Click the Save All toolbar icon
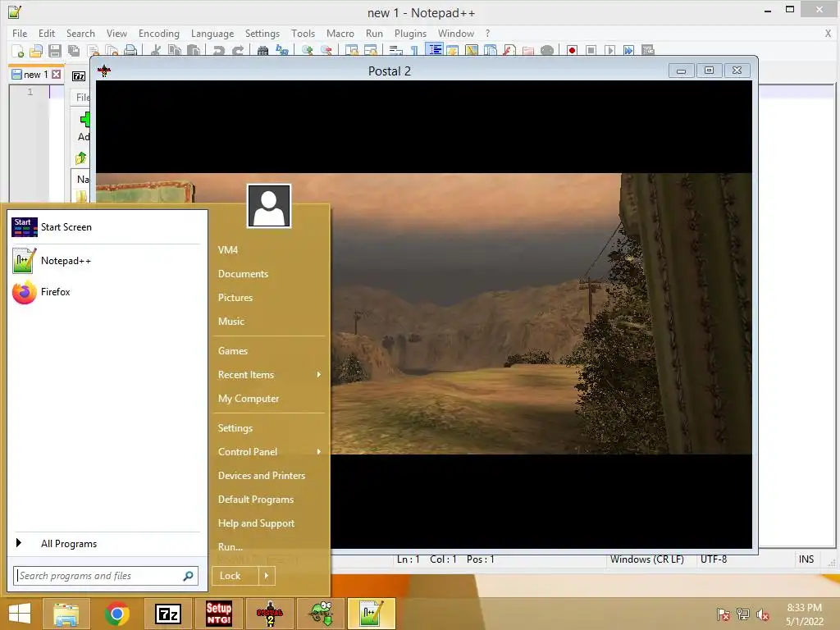This screenshot has height=630, width=840. tap(74, 51)
